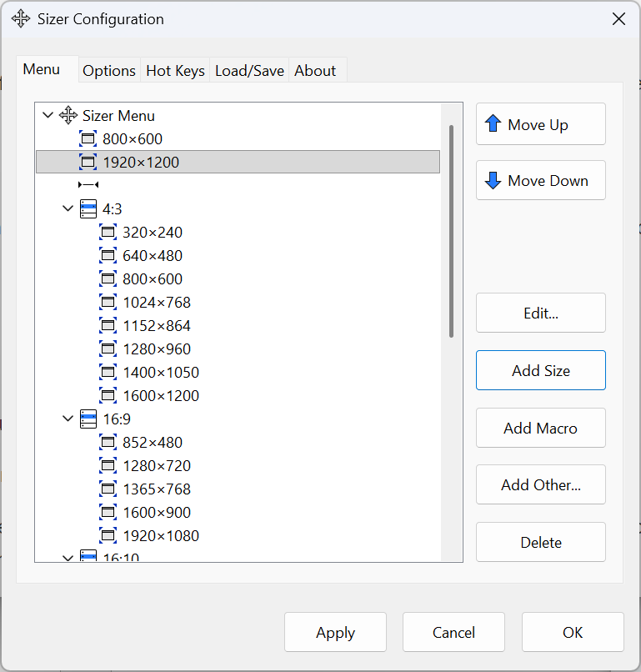Select the 1400×1050 size entry

161,373
